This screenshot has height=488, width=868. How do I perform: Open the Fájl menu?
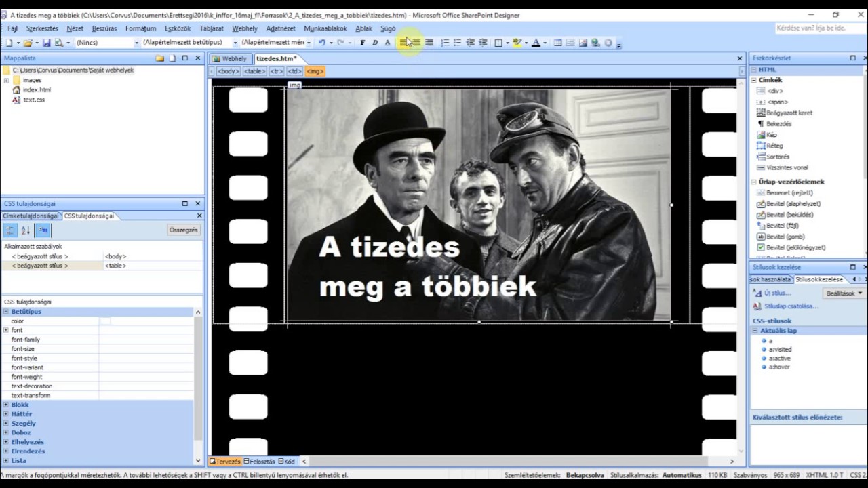[x=13, y=28]
